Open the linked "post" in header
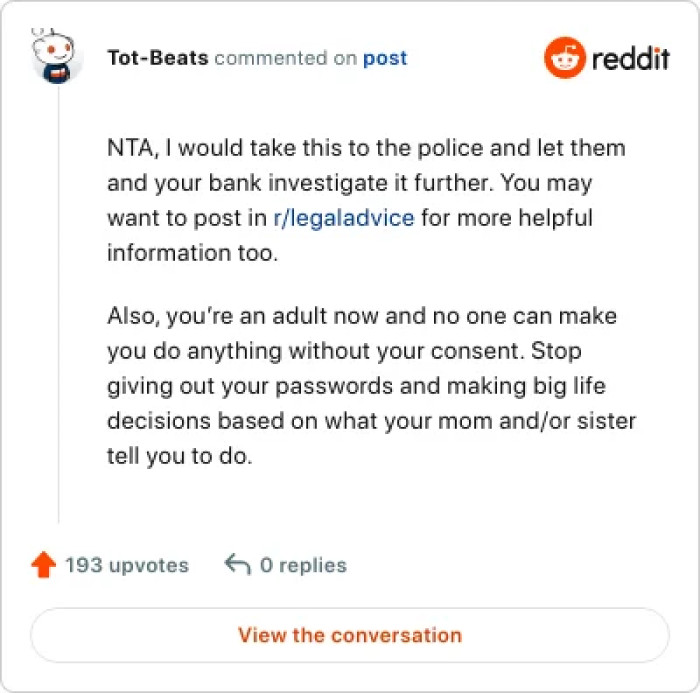Image resolution: width=700 pixels, height=693 pixels. [385, 58]
